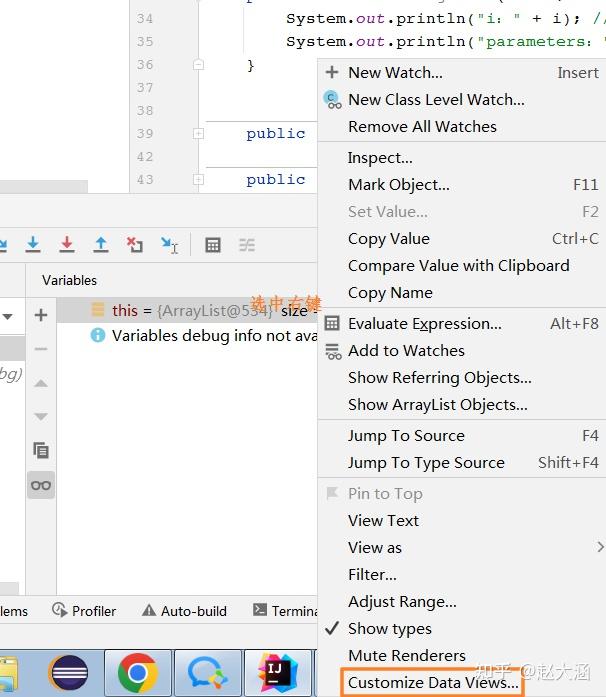The height and width of the screenshot is (697, 606).
Task: Click 'Variables debug info not available' row
Action: (187, 336)
